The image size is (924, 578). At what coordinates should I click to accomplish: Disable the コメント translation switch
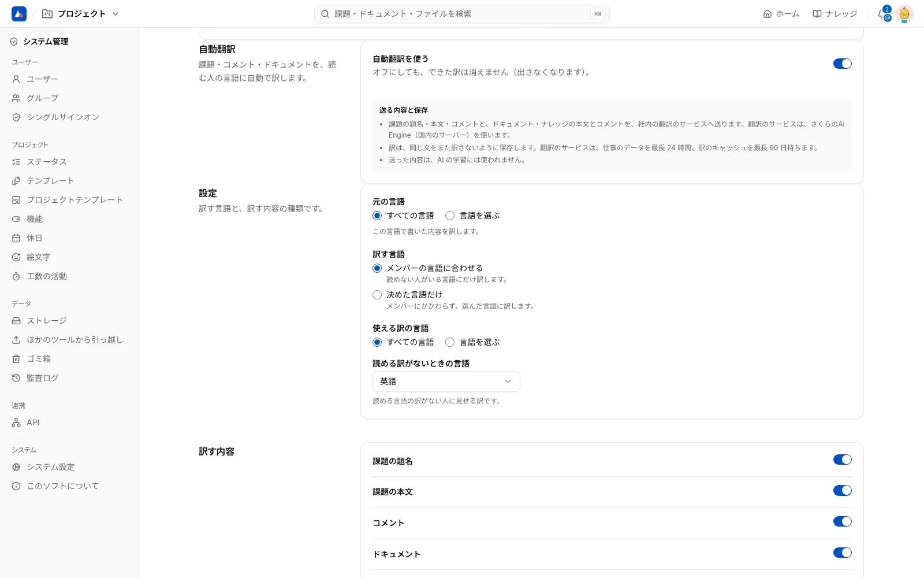point(842,521)
